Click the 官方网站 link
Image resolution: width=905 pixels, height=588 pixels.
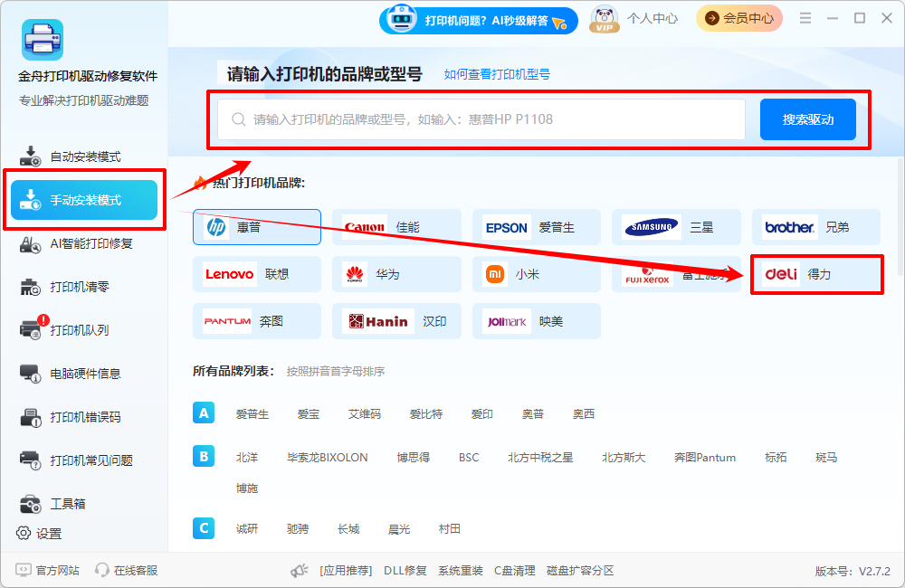[x=47, y=570]
